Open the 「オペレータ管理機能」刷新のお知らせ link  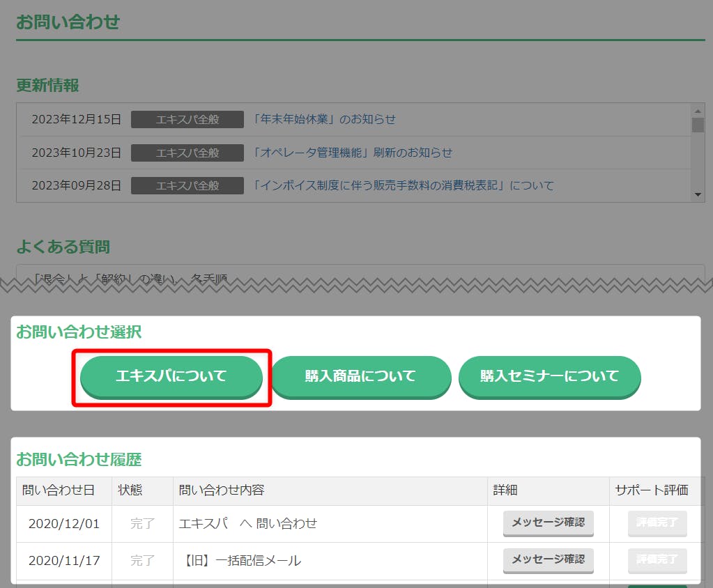tap(352, 153)
